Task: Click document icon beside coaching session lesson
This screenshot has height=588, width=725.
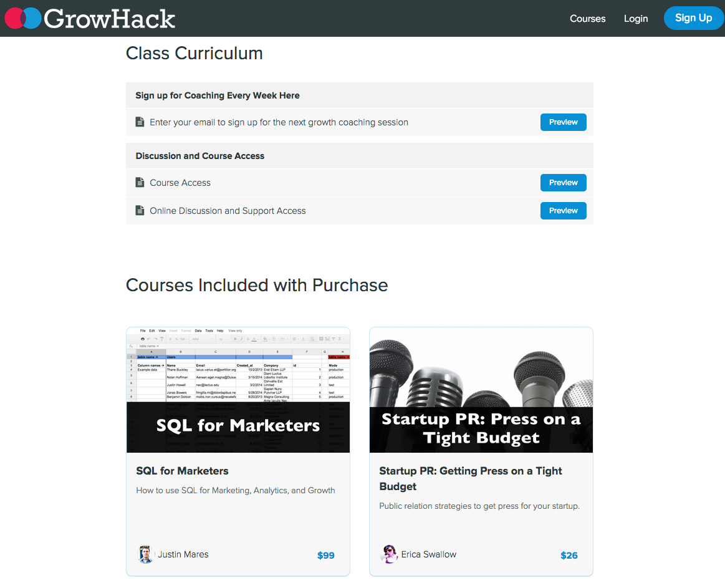Action: point(140,122)
